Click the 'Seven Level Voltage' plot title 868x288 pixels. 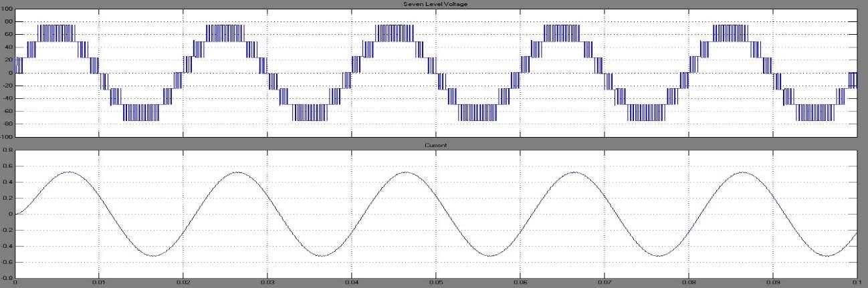pos(435,5)
